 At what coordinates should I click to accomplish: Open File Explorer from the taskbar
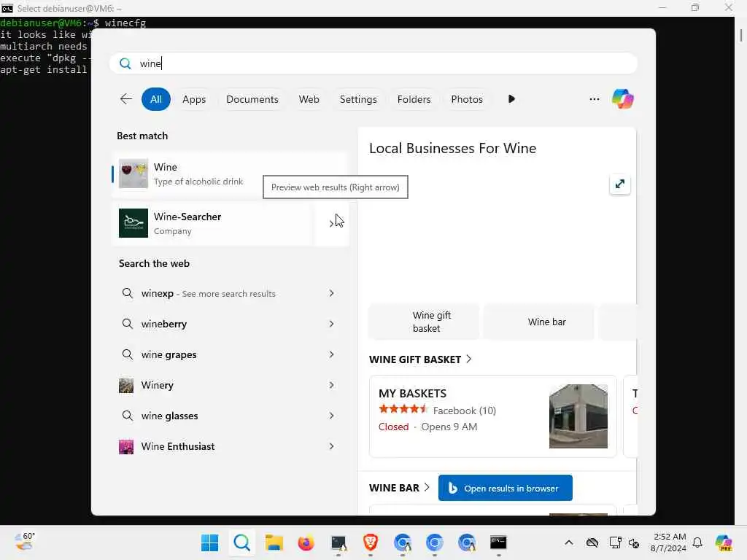coord(274,542)
